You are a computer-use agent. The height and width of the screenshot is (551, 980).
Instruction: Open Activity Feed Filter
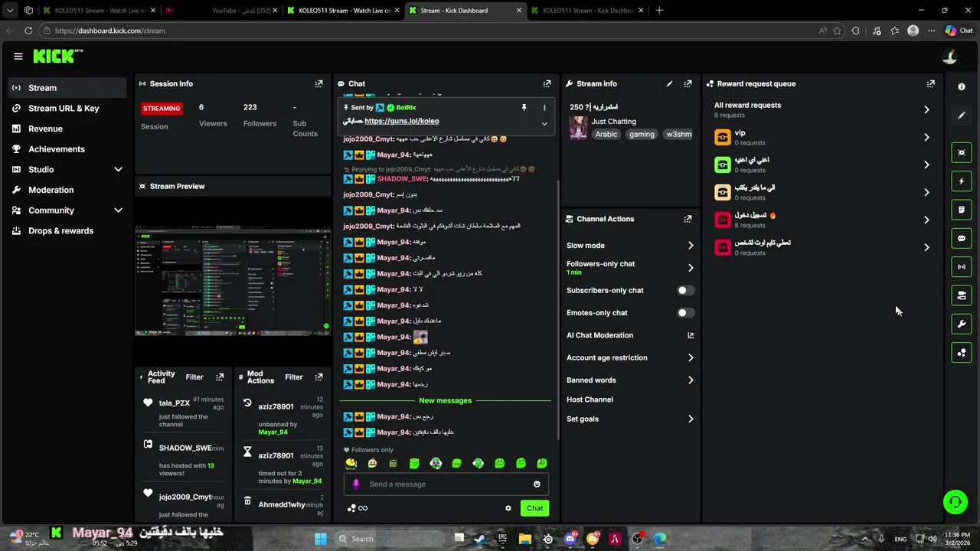pos(194,377)
